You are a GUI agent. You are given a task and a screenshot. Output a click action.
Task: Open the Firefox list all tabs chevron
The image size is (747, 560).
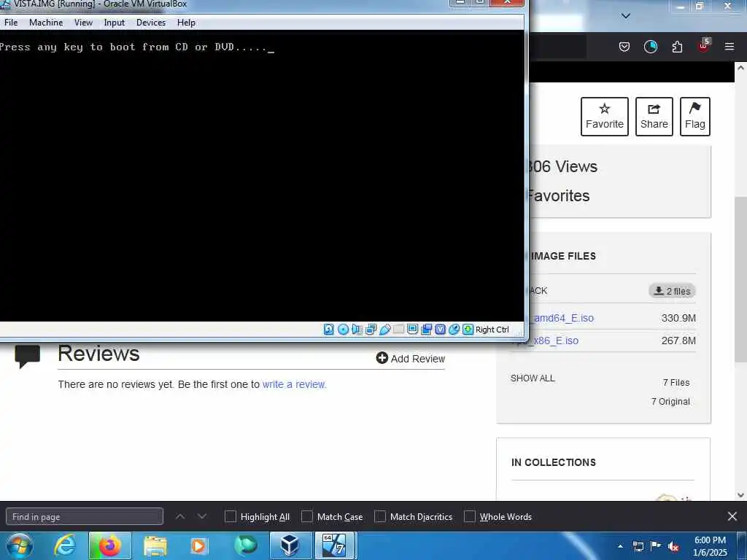pyautogui.click(x=626, y=16)
